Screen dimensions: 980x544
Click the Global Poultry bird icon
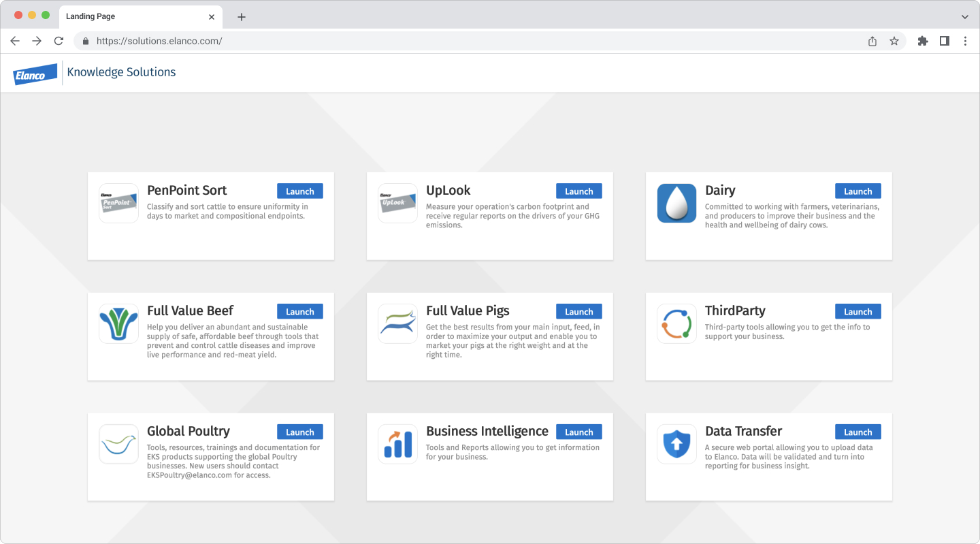pyautogui.click(x=118, y=444)
